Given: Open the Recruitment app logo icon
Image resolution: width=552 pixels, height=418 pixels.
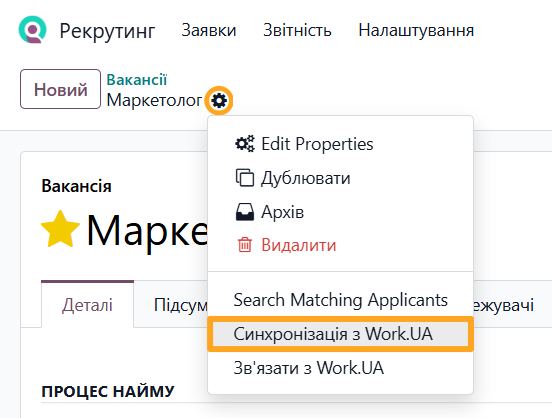Looking at the screenshot, I should [x=32, y=30].
